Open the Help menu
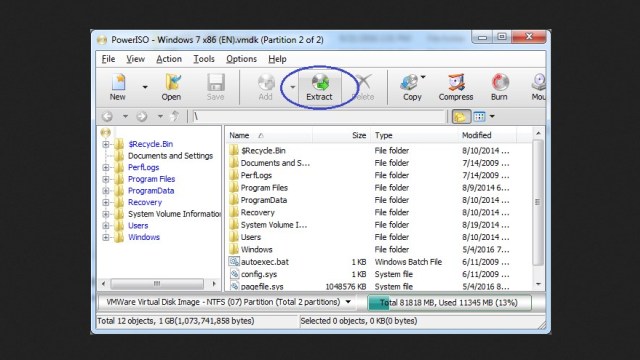Screen dimensions: 640x360 click(277, 59)
